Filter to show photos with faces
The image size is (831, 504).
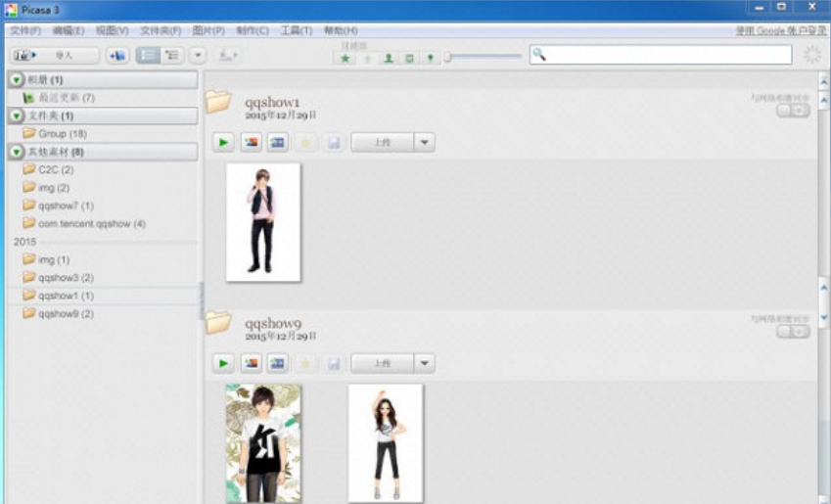[389, 59]
